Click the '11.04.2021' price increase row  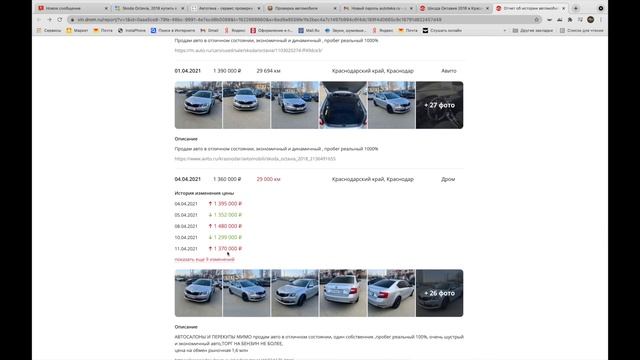click(208, 249)
